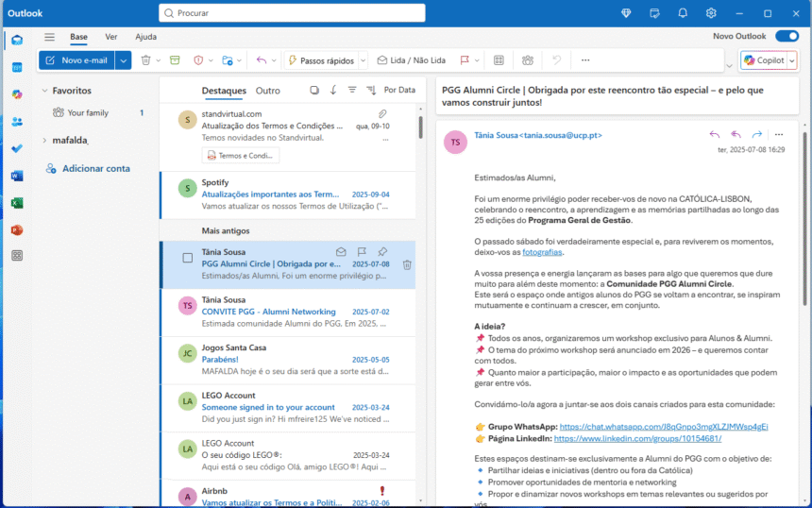Image resolution: width=812 pixels, height=508 pixels.
Task: Open the Ver ribbon tab
Action: tap(111, 37)
